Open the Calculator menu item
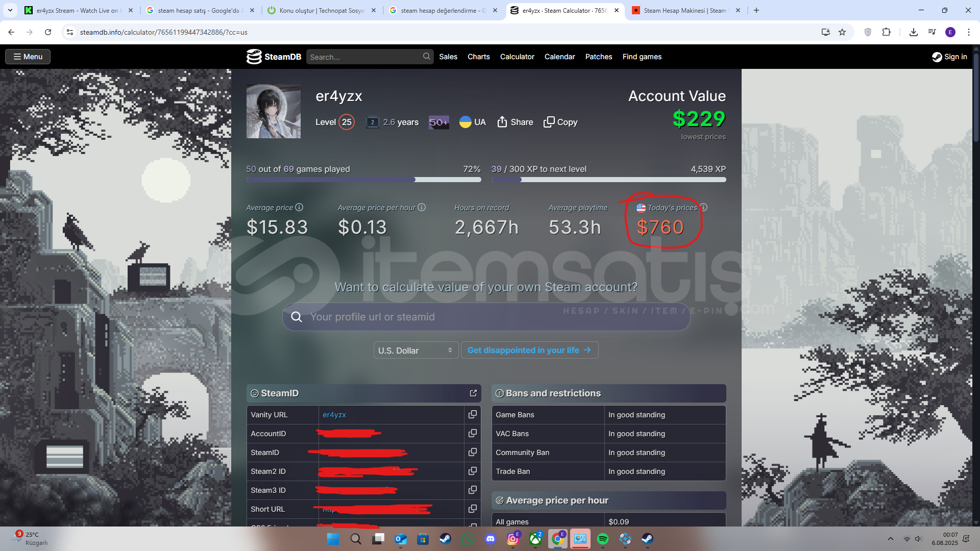This screenshot has height=551, width=980. (517, 57)
